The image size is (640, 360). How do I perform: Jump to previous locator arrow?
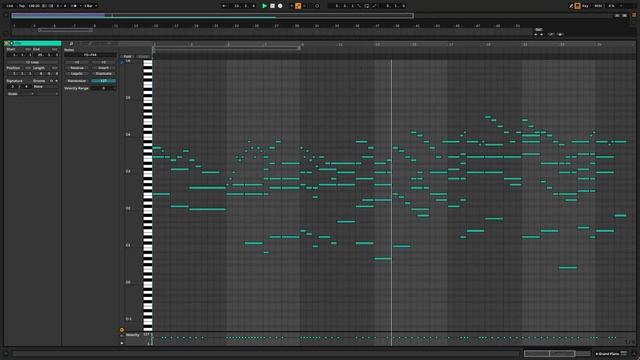pyautogui.click(x=536, y=34)
